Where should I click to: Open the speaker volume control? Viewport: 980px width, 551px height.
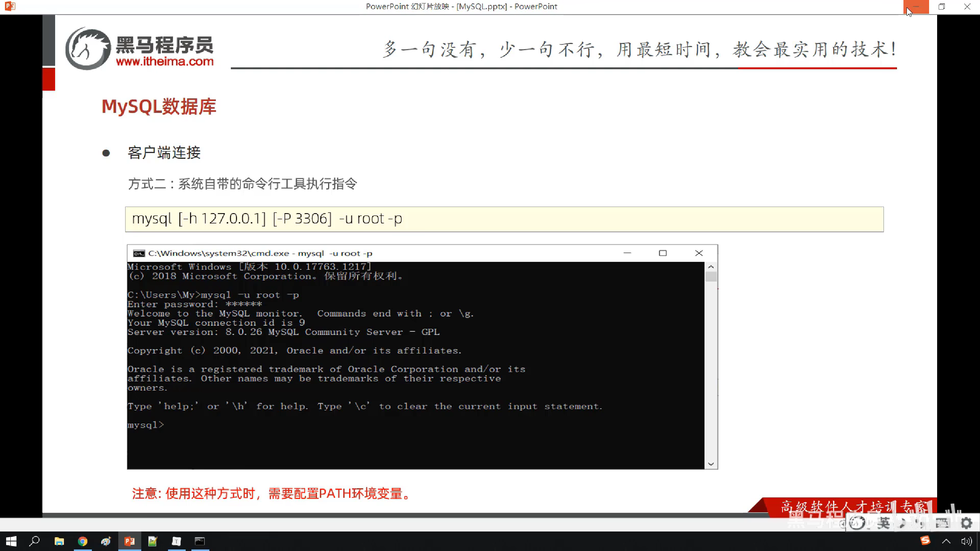966,541
